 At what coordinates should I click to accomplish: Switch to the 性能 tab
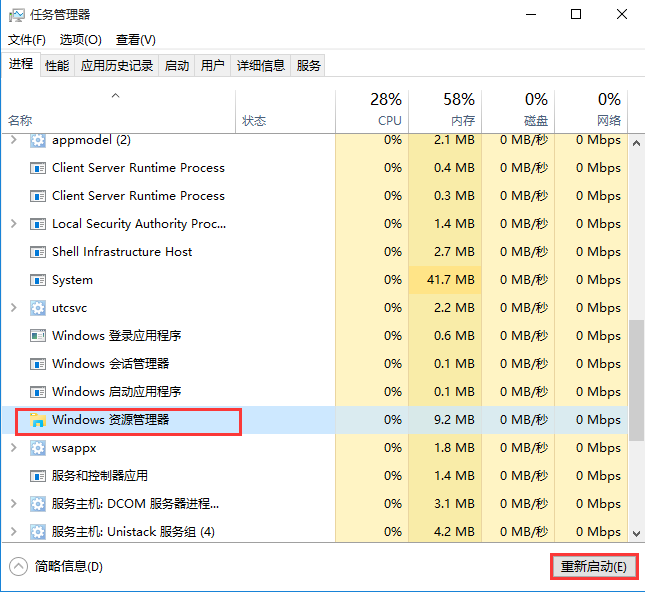pyautogui.click(x=57, y=65)
